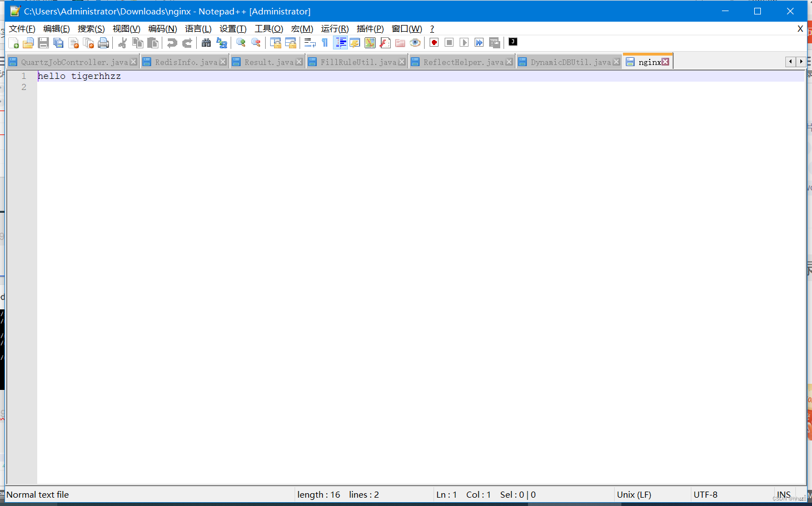
Task: Click the Close All documents toolbar icon
Action: 88,43
